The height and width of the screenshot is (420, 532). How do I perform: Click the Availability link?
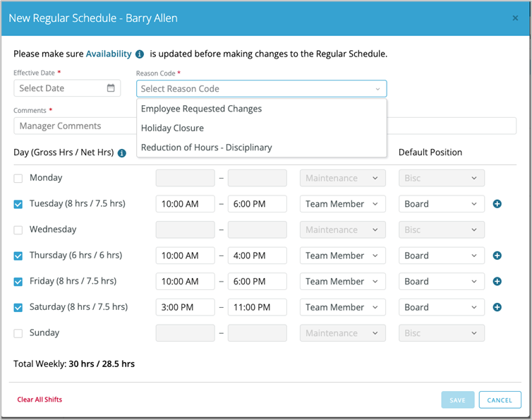tap(109, 54)
